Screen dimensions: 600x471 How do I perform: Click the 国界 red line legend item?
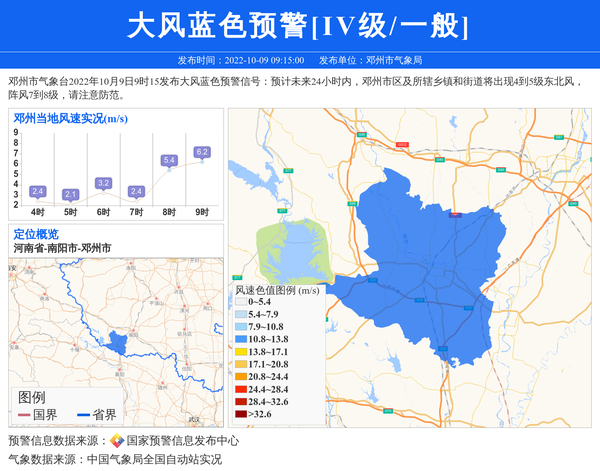[38, 415]
